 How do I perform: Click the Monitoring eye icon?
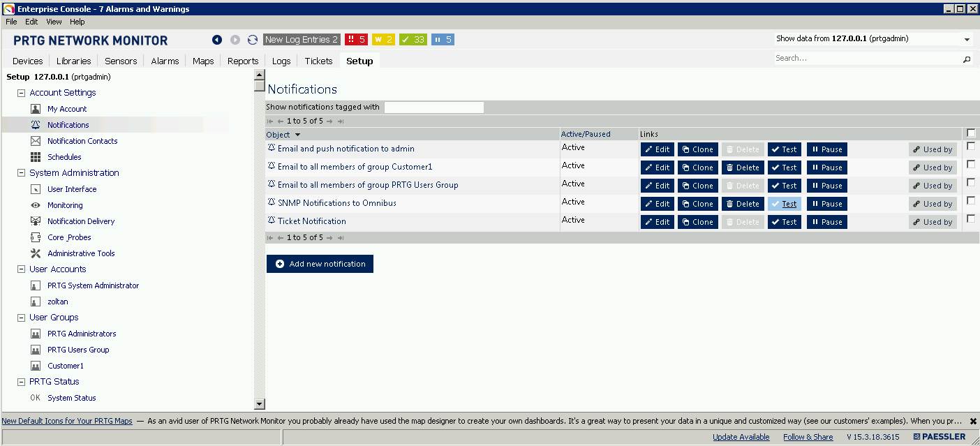tap(36, 205)
